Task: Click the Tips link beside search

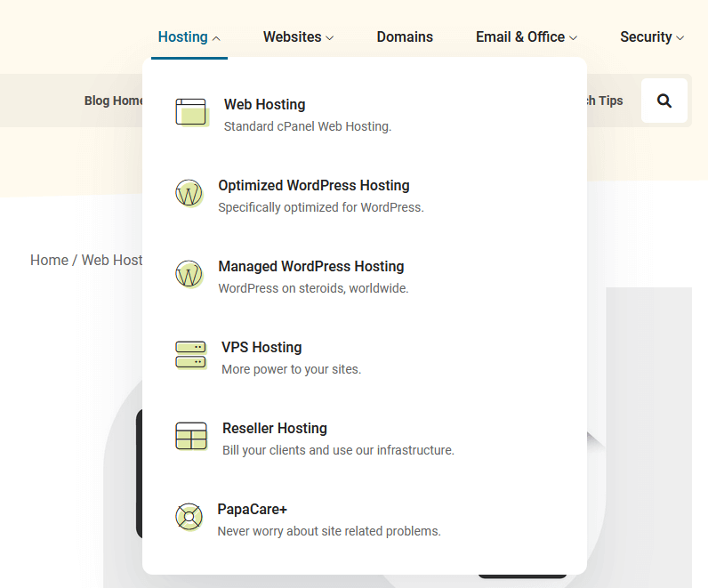Action: coord(605,101)
